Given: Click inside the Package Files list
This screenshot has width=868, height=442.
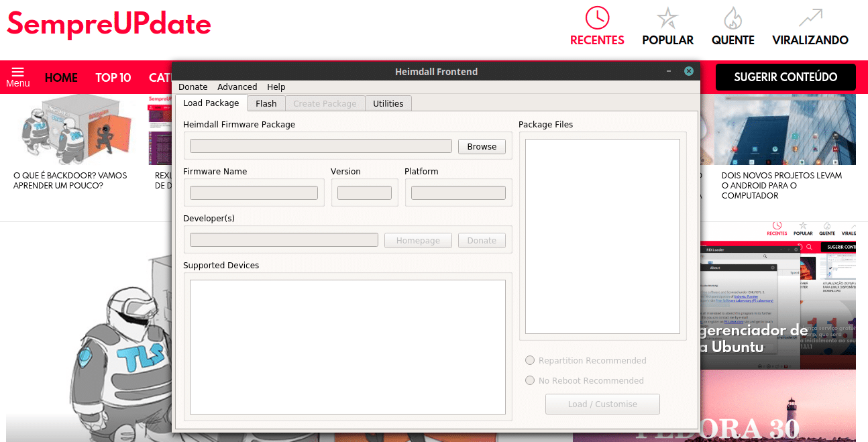Looking at the screenshot, I should point(602,236).
